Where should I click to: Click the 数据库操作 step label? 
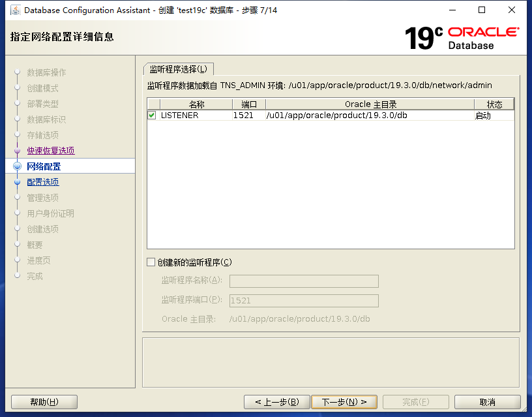coord(46,72)
